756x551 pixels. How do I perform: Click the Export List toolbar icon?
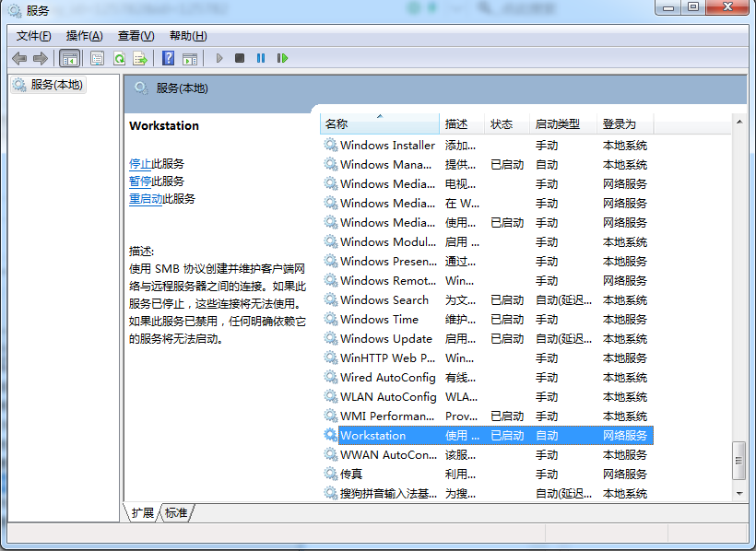[x=140, y=58]
